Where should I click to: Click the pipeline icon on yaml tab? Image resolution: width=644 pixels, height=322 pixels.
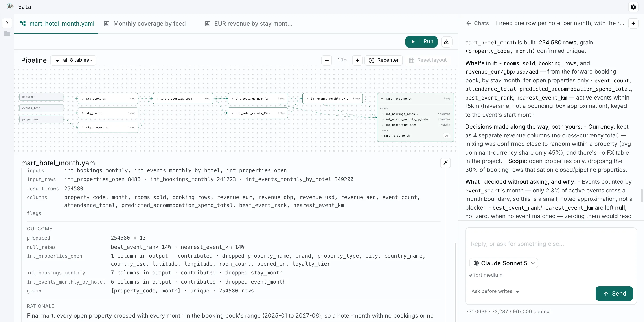click(x=23, y=24)
